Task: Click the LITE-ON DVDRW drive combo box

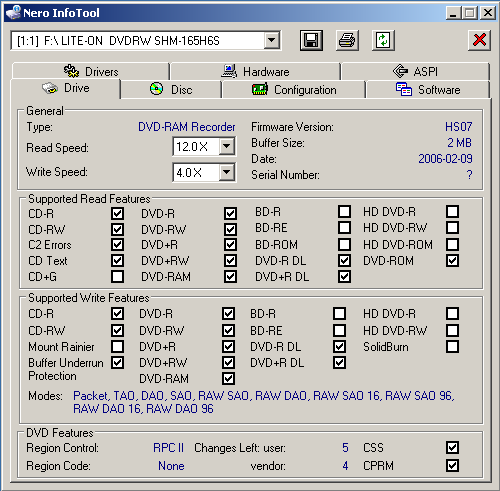Action: click(146, 40)
